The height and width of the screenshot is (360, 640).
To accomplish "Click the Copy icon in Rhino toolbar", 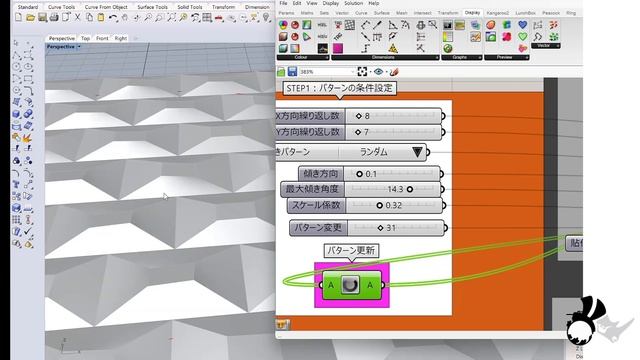I will pyautogui.click(x=89, y=17).
